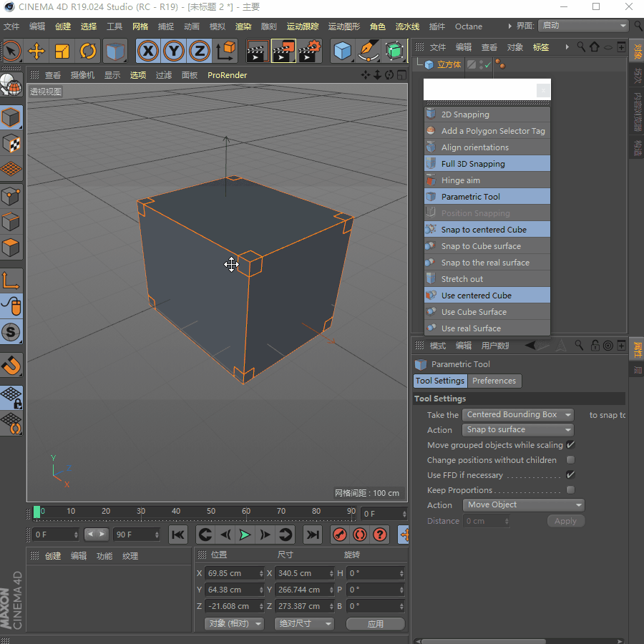Click the blue Cube primitive icon

(x=343, y=51)
